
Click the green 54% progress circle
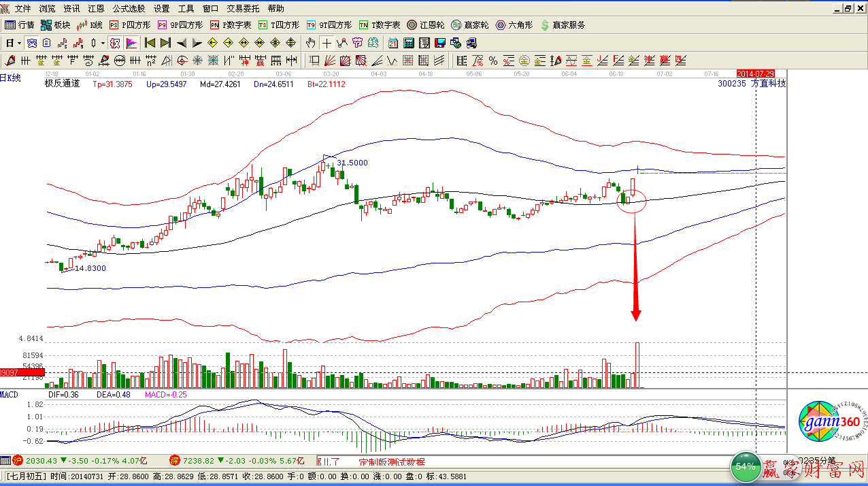(x=745, y=466)
